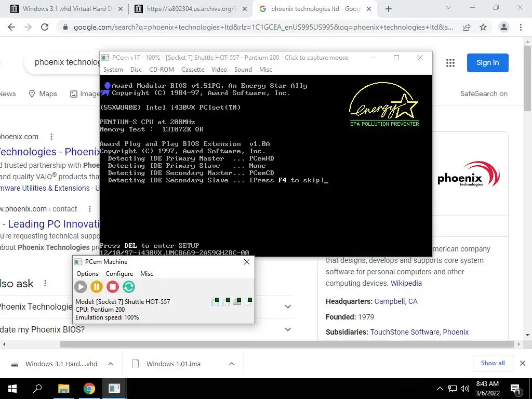Open options for phoenix.com contact result
Viewport: 532px width, 399px height.
[x=90, y=209]
